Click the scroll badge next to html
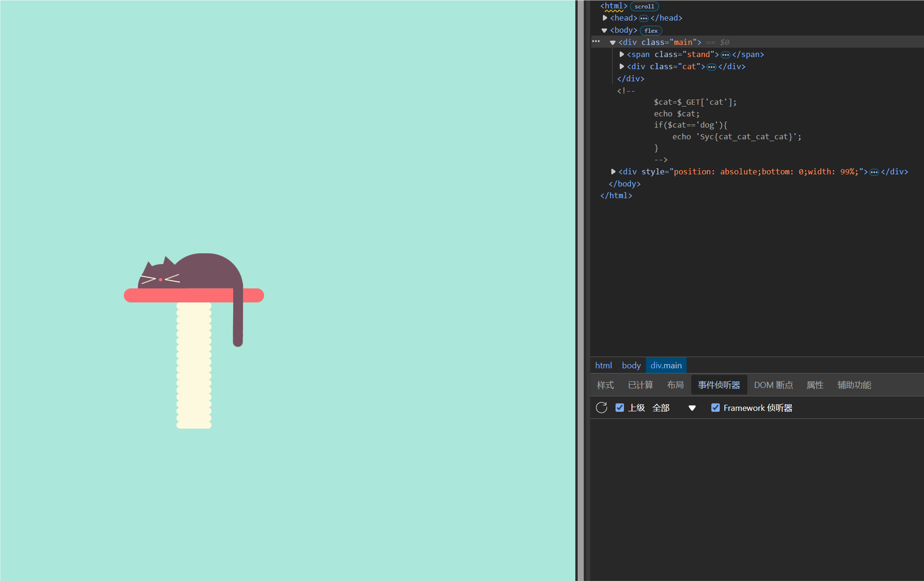The image size is (924, 581). (x=645, y=7)
